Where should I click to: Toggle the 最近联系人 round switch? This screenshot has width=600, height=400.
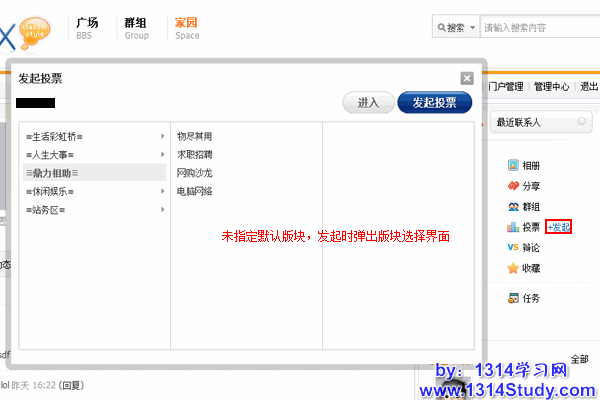pyautogui.click(x=581, y=122)
